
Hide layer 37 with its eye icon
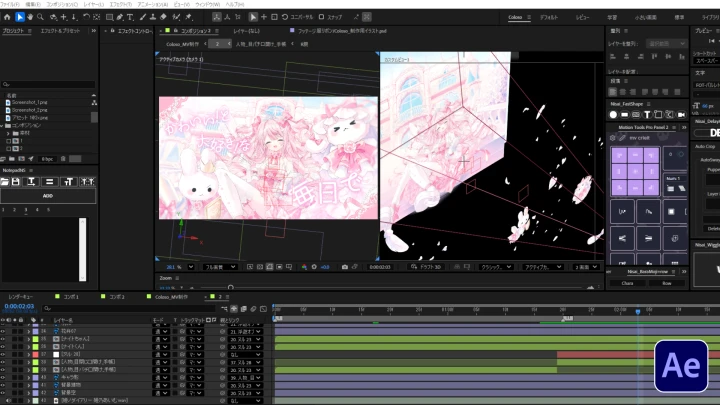(x=3, y=354)
